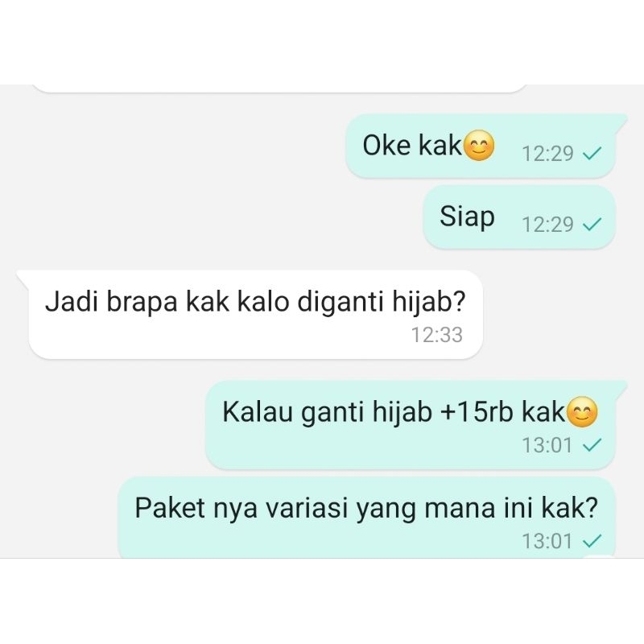Tap the checkmark on "Oke kak" message
The height and width of the screenshot is (644, 644).
592,154
